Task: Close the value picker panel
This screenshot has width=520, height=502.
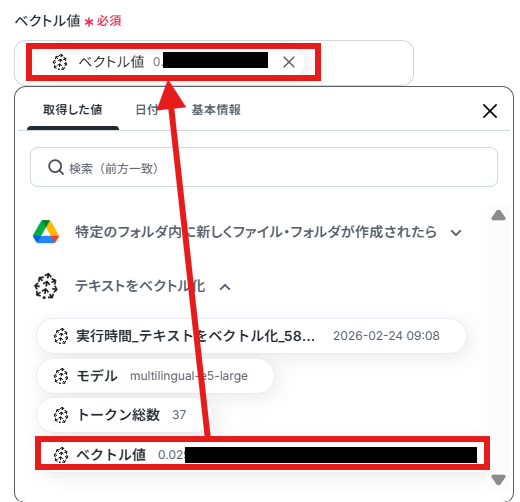Action: coord(490,111)
